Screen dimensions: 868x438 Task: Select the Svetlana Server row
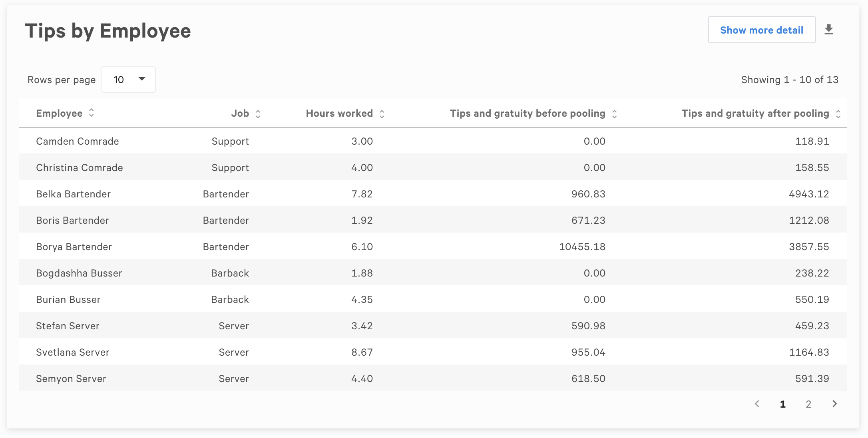72,352
